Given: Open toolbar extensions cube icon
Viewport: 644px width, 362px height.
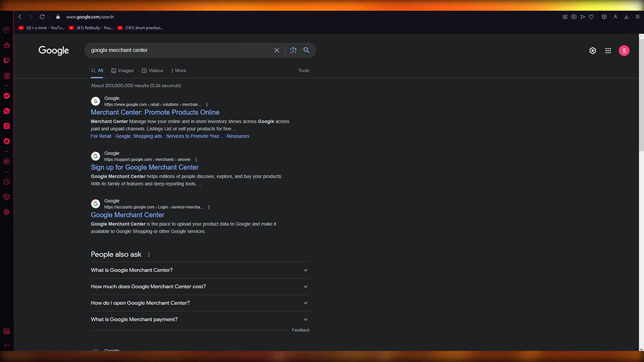Looking at the screenshot, I should [x=604, y=17].
